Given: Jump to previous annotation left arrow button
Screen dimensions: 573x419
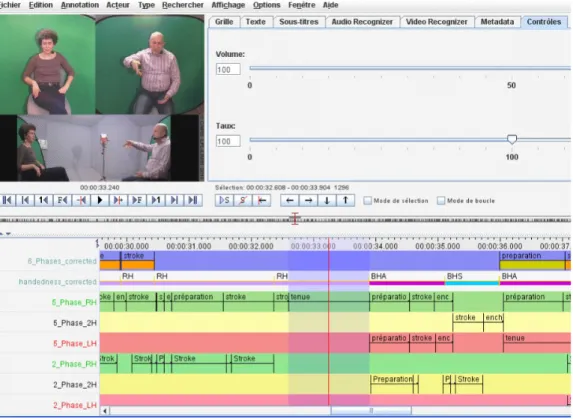Looking at the screenshot, I should click(290, 200).
